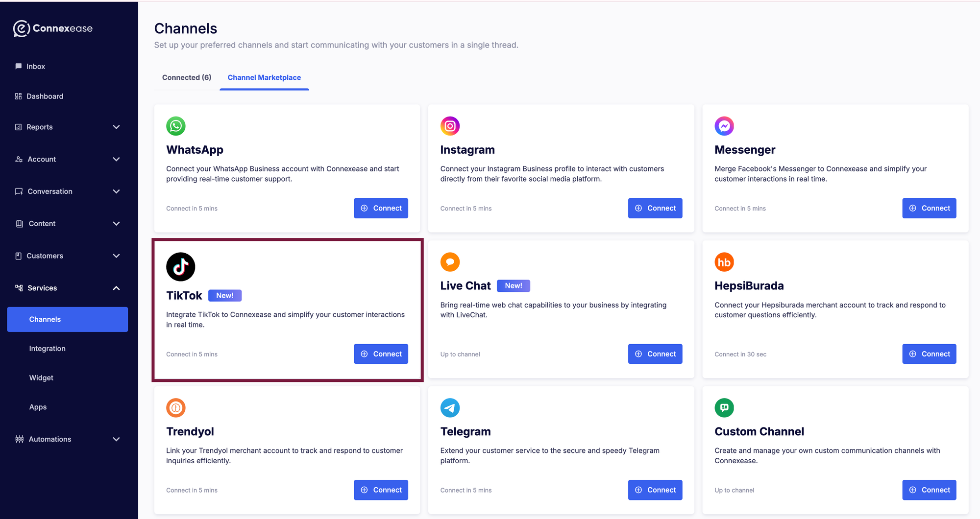Open Integration in the sidebar
The width and height of the screenshot is (980, 519).
[x=47, y=349]
